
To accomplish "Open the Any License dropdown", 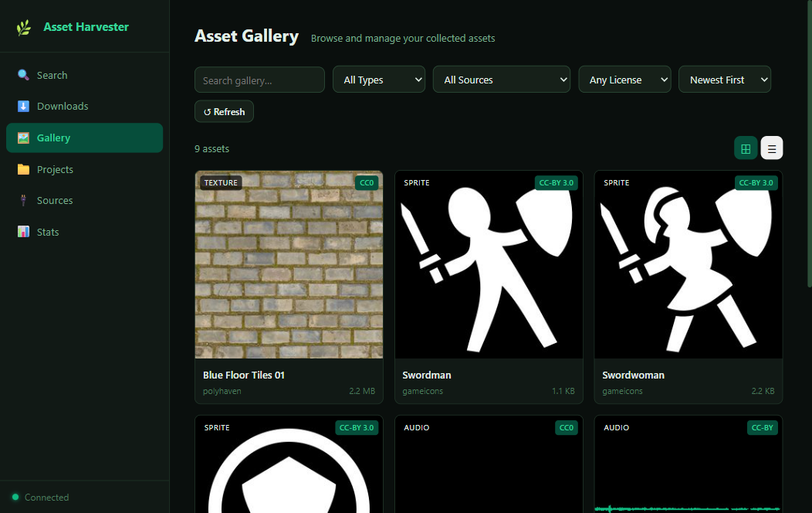I will click(x=624, y=80).
